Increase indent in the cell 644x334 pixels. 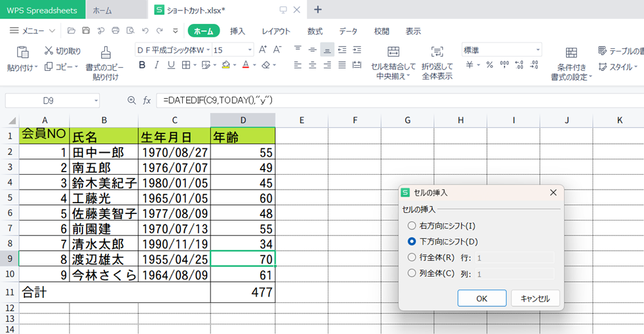357,50
